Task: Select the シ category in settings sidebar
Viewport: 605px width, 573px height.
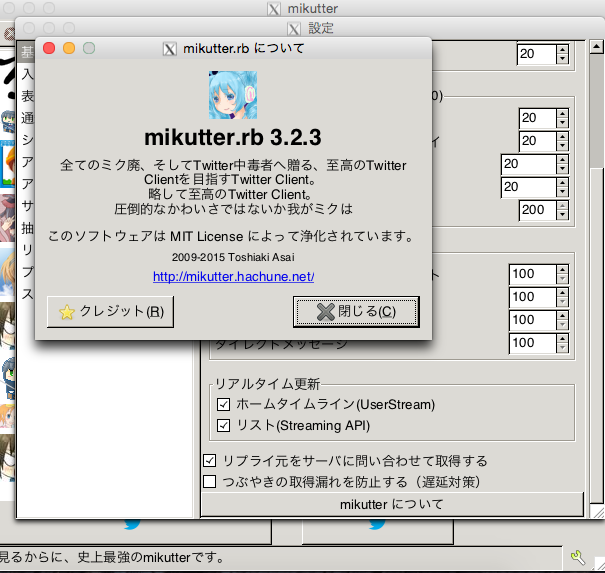Action: point(27,140)
